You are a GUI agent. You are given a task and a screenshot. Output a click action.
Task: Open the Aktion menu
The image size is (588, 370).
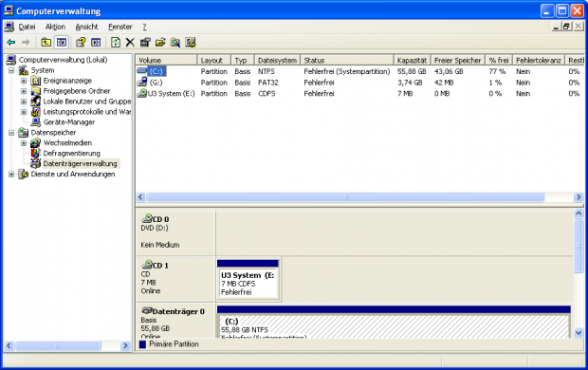(55, 27)
